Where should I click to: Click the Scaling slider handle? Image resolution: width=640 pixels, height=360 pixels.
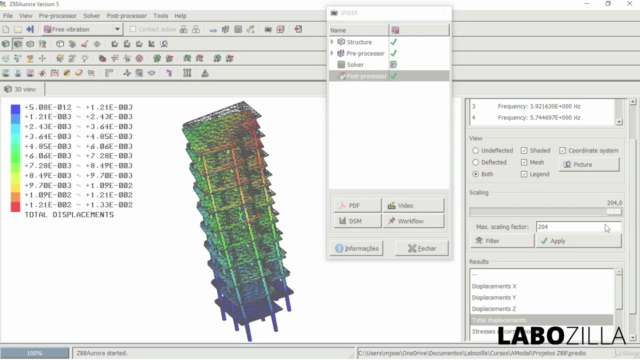point(613,211)
